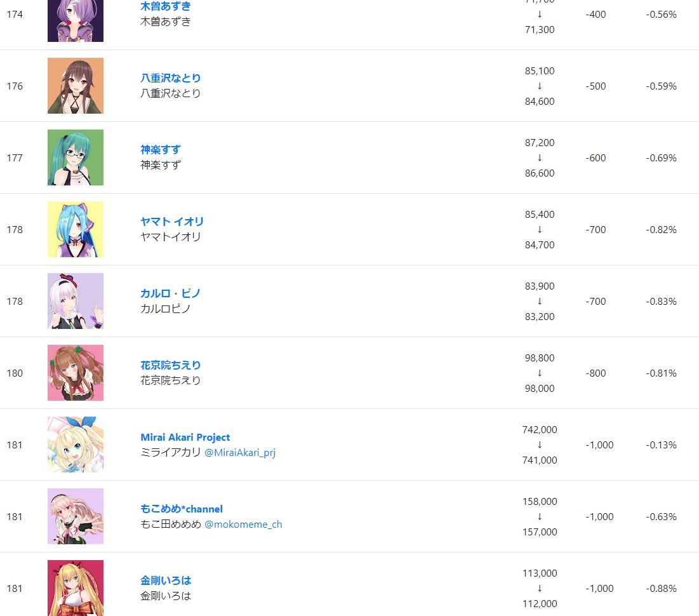Select the ヤマト イオリ channel link
The height and width of the screenshot is (616, 699).
171,222
